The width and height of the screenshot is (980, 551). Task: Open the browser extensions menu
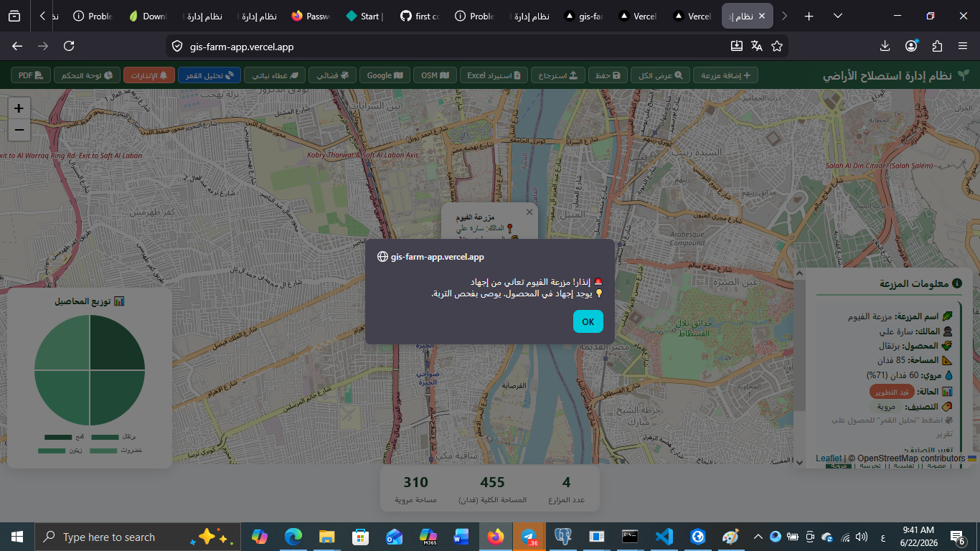pyautogui.click(x=937, y=46)
